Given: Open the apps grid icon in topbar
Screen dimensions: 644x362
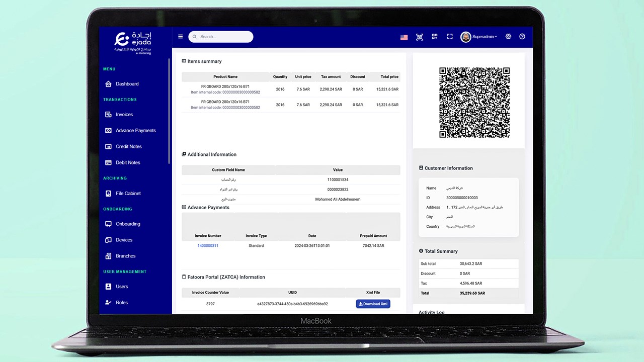Looking at the screenshot, I should click(434, 36).
